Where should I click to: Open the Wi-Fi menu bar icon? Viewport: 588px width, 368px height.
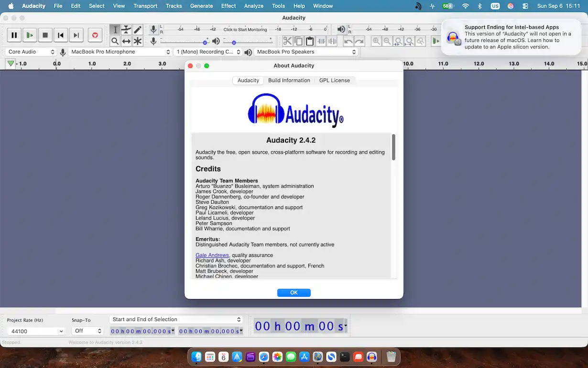click(465, 6)
